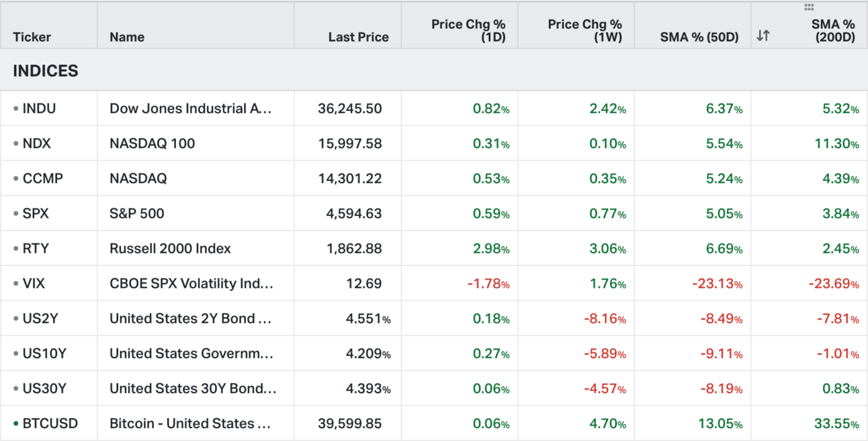Open the INDU ticker
Viewport: 868px width, 441px height.
point(40,108)
